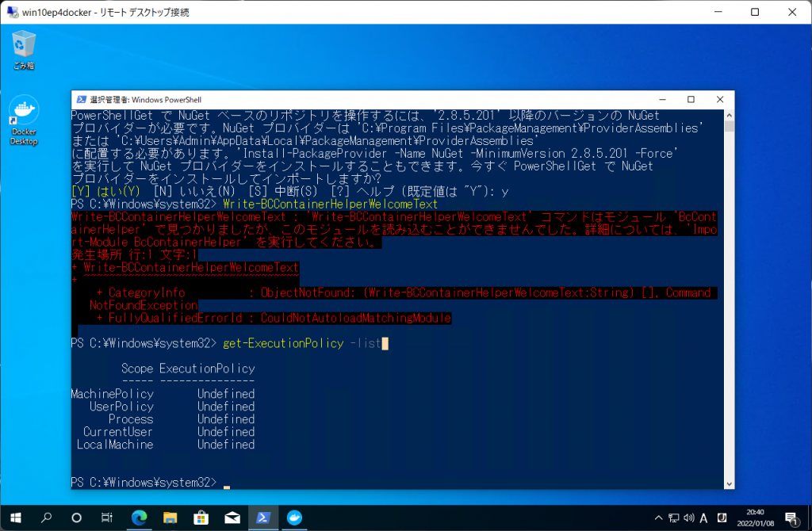Select PowerShell taskbar button
This screenshot has height=531, width=812.
[263, 518]
